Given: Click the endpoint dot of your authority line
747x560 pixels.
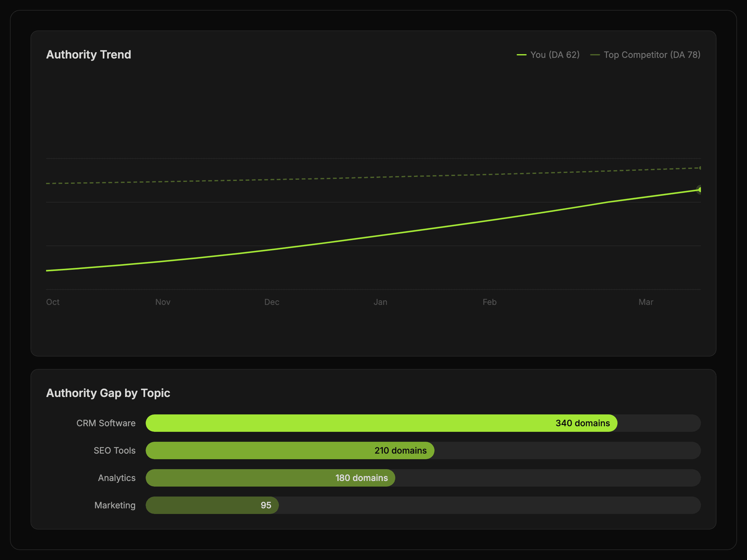Looking at the screenshot, I should [x=700, y=190].
